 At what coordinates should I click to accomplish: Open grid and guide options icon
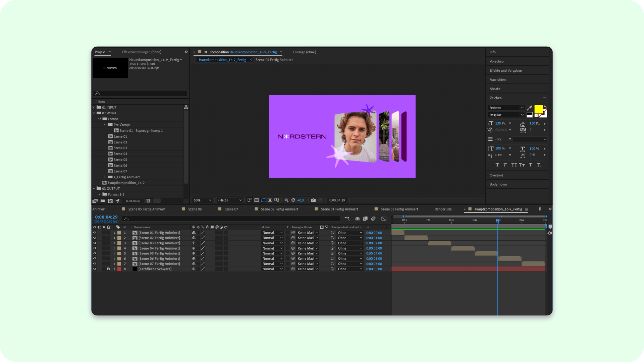(x=277, y=200)
